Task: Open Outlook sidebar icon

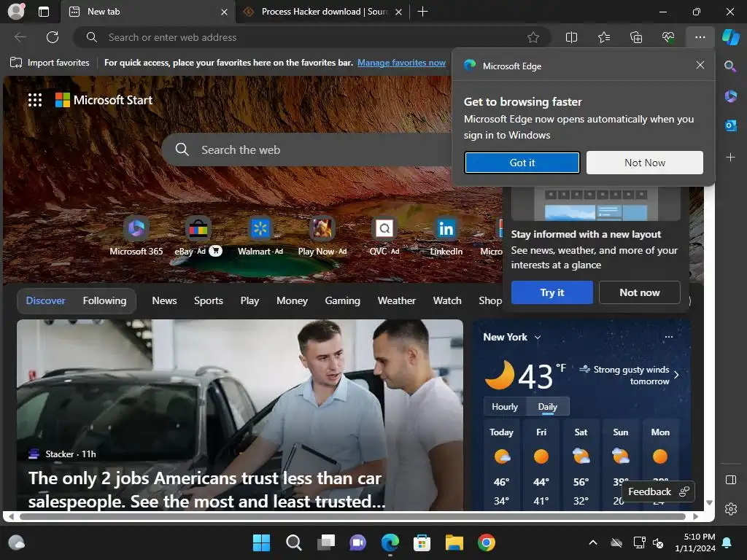Action: (730, 125)
